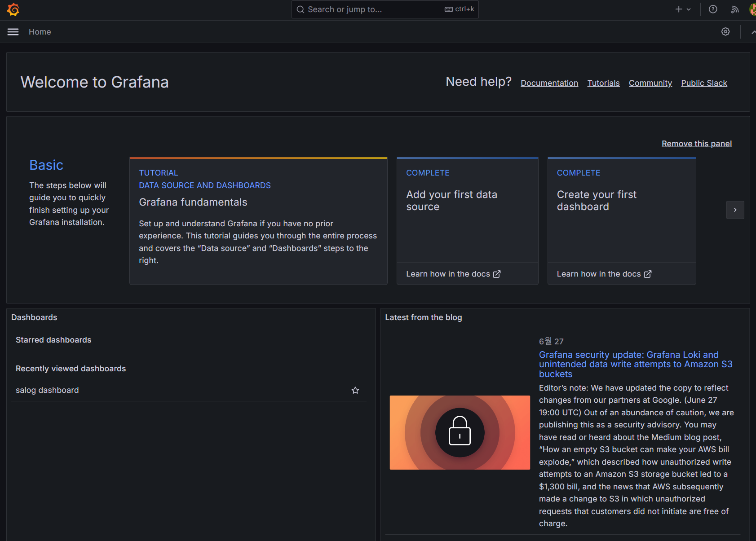756x541 pixels.
Task: Open the Documentation link
Action: pos(549,83)
